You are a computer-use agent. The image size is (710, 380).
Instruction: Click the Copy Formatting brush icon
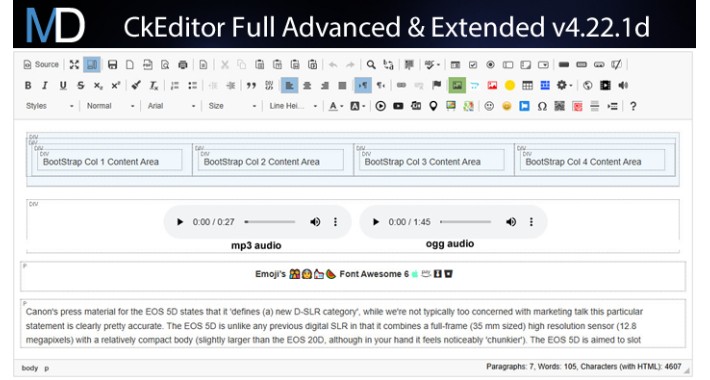coord(136,86)
